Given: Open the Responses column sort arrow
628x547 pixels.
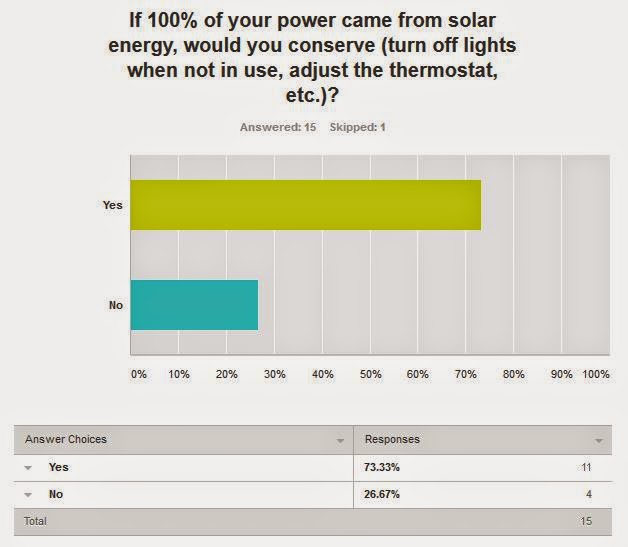Looking at the screenshot, I should tap(599, 441).
